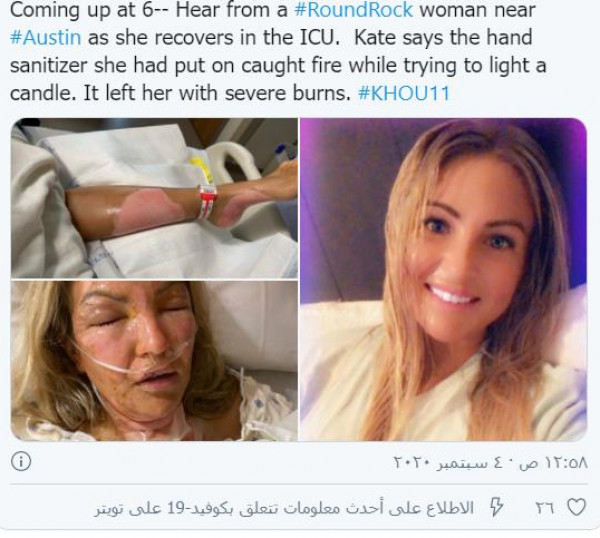Click the info circle icon below the photos
The image size is (600, 538).
pyautogui.click(x=21, y=461)
